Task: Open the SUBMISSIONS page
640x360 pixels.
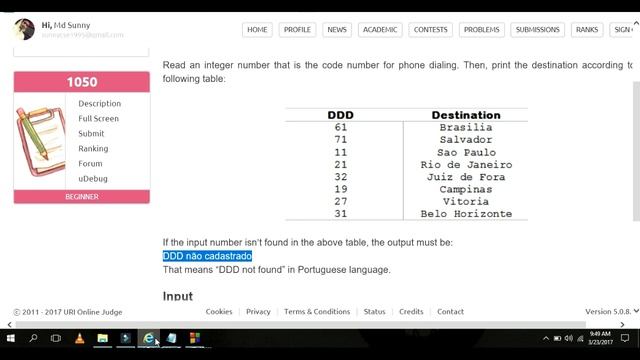Action: click(x=538, y=30)
